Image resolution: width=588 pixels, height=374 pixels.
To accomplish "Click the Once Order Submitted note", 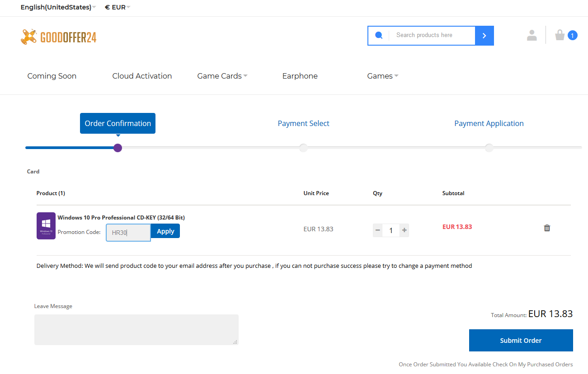I will tap(485, 365).
